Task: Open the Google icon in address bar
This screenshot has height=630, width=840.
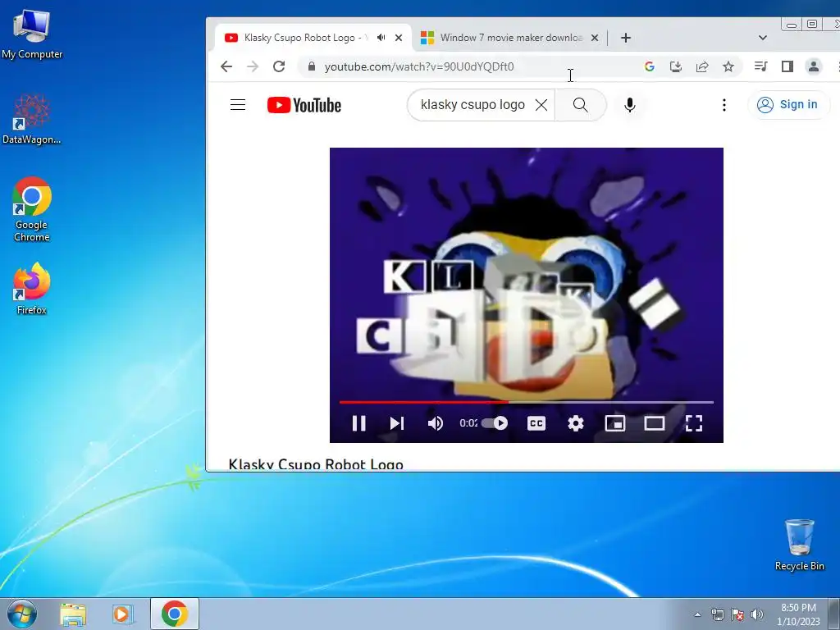Action: (650, 66)
